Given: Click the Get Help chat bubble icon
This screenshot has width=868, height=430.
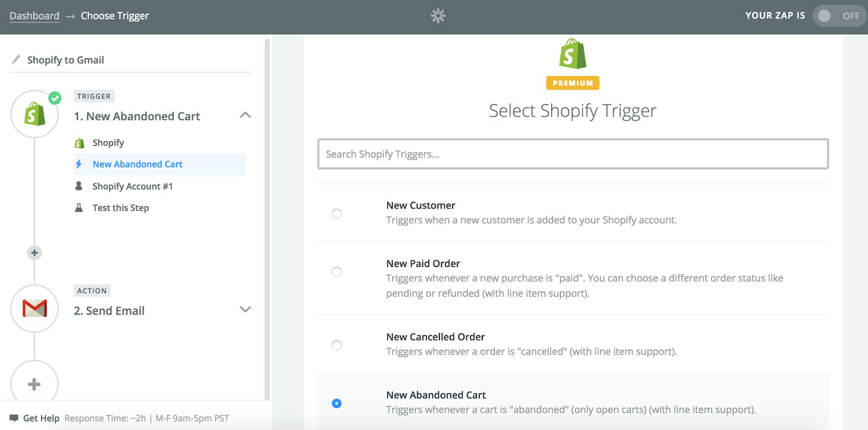Looking at the screenshot, I should [x=14, y=418].
